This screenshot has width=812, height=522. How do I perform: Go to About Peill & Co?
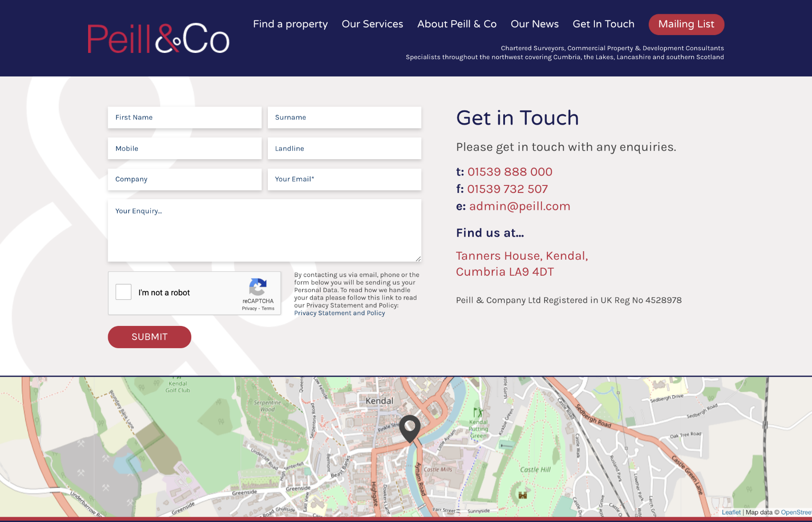[x=457, y=24]
